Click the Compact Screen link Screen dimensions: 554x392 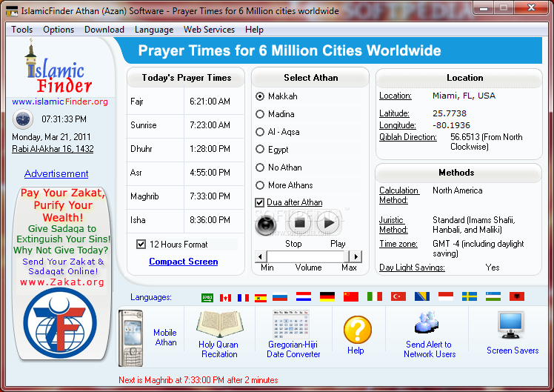tap(184, 262)
